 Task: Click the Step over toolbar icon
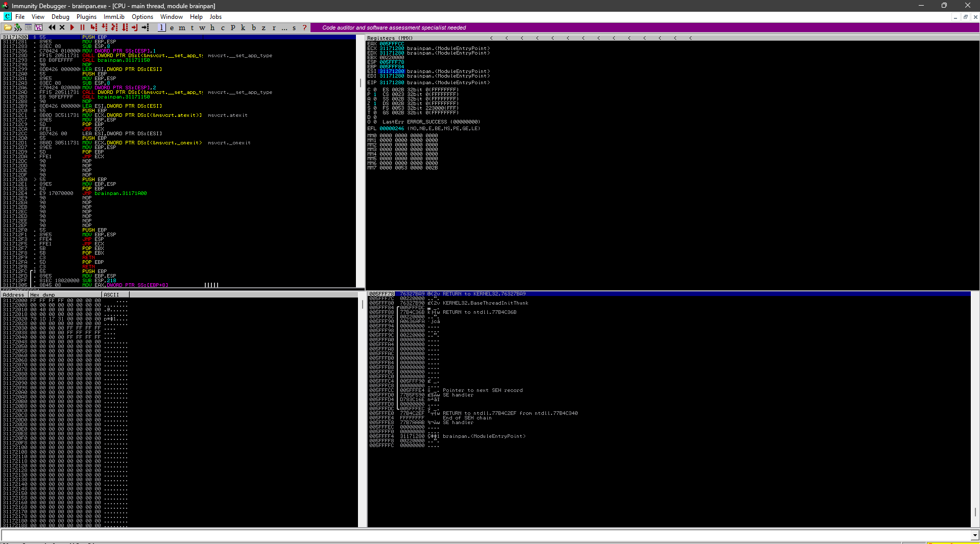(x=104, y=28)
